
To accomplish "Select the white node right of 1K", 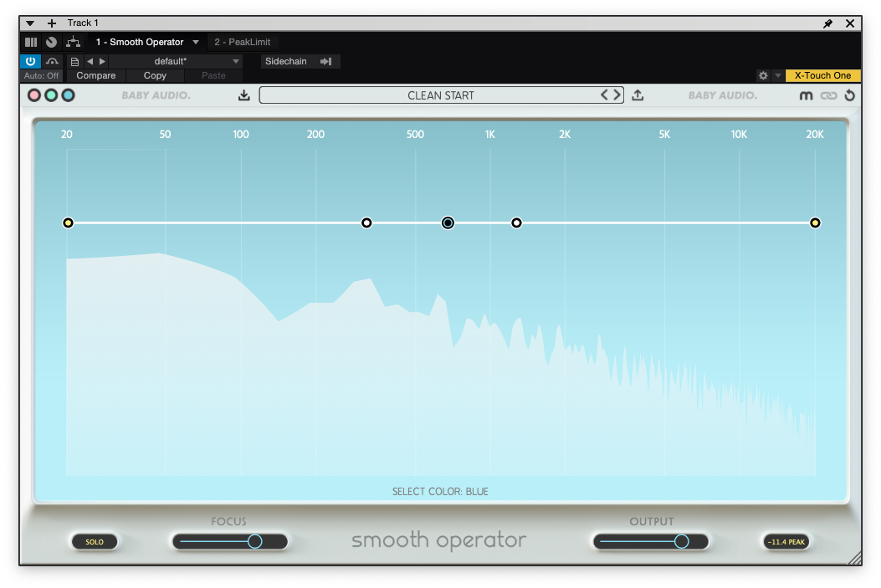I will (x=516, y=223).
